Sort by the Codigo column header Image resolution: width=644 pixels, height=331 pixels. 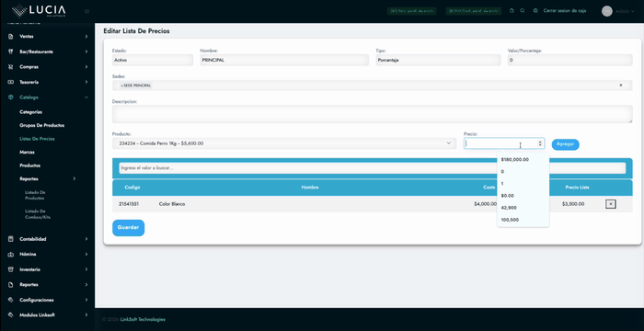point(132,188)
